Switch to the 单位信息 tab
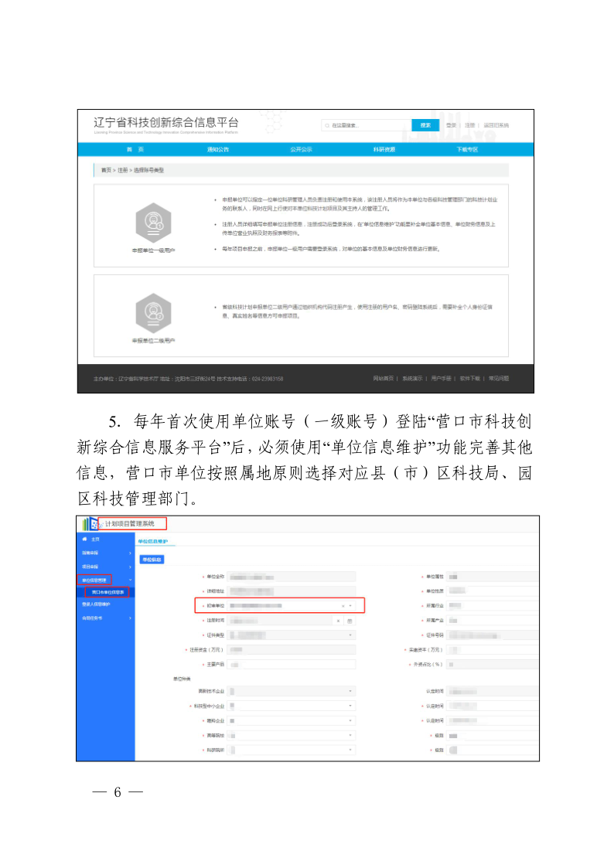 point(151,560)
